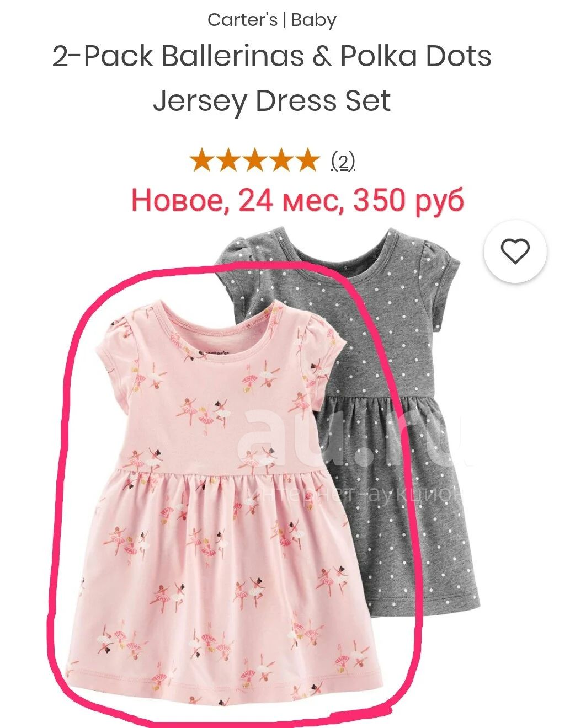Select the first orange rating star
570x728 pixels.
pyautogui.click(x=203, y=160)
